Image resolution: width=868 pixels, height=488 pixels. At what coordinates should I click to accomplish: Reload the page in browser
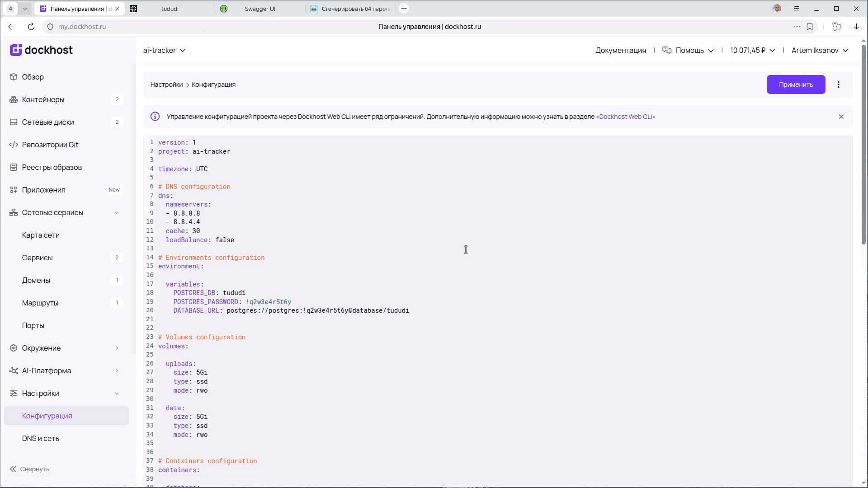(x=31, y=27)
